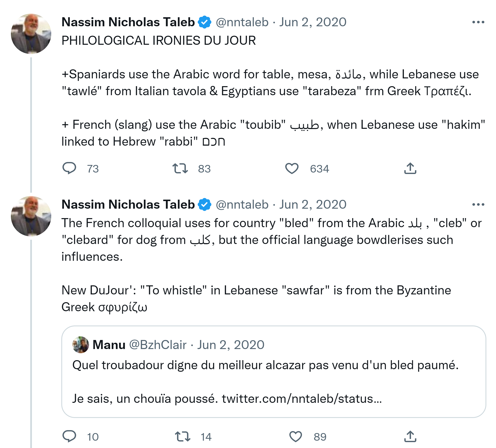This screenshot has height=448, width=496.
Task: Click @nntaleb handle on the second tweet
Action: (x=242, y=204)
